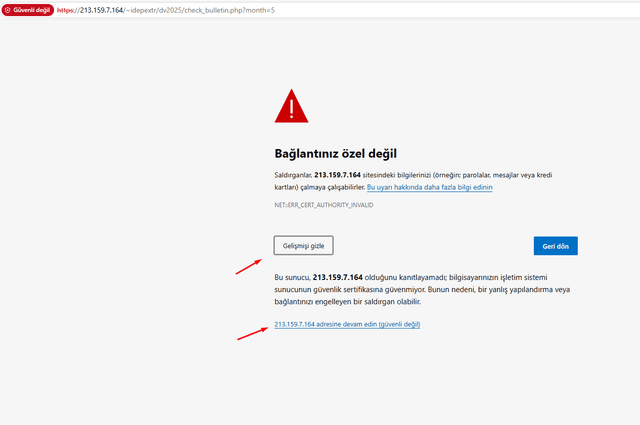Click the red warning triangle icon
The image size is (640, 425).
(291, 106)
